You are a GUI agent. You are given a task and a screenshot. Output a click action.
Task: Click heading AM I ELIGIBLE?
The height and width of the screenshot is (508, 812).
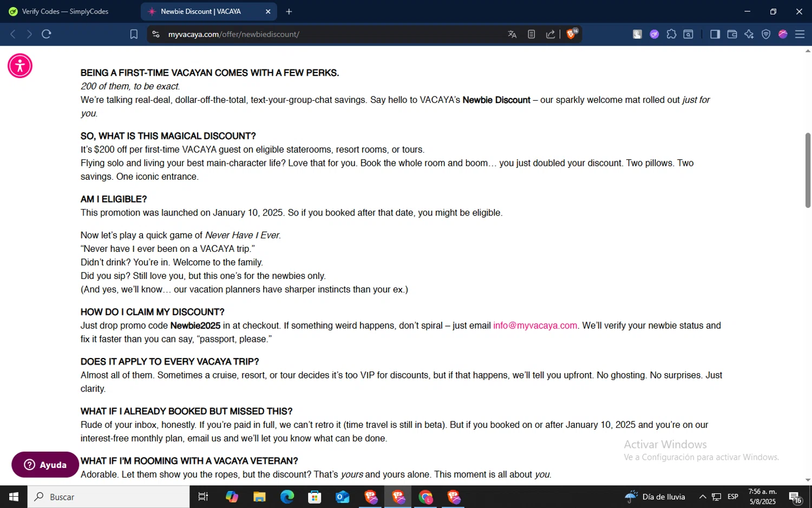tap(114, 199)
